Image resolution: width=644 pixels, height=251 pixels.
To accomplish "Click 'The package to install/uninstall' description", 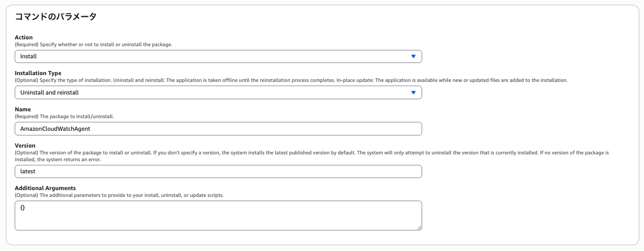I will pyautogui.click(x=64, y=116).
